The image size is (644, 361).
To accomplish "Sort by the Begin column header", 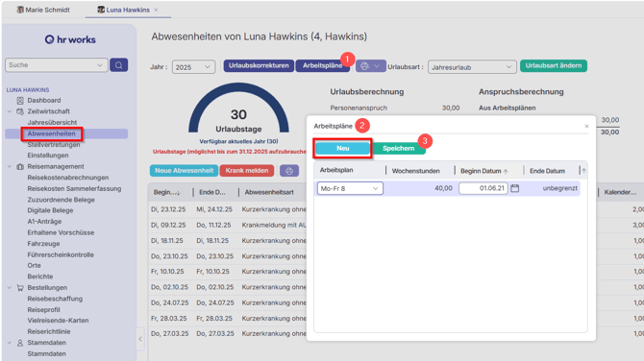I will pyautogui.click(x=166, y=192).
